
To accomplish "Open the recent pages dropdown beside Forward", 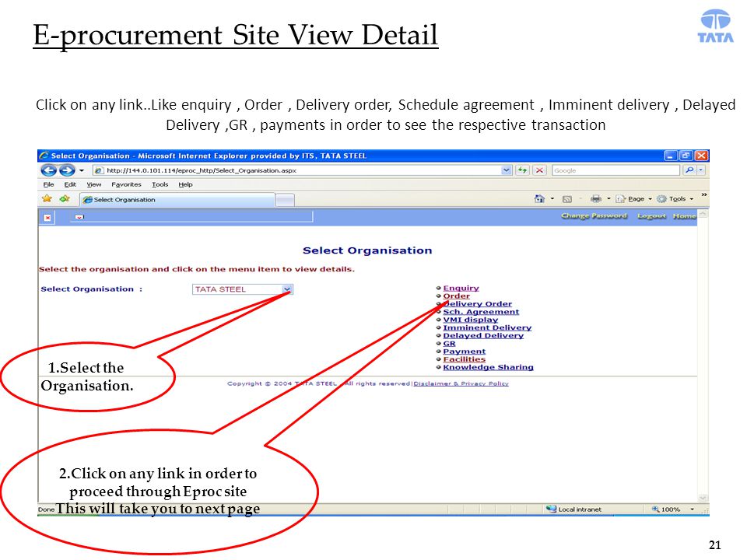I will [82, 170].
